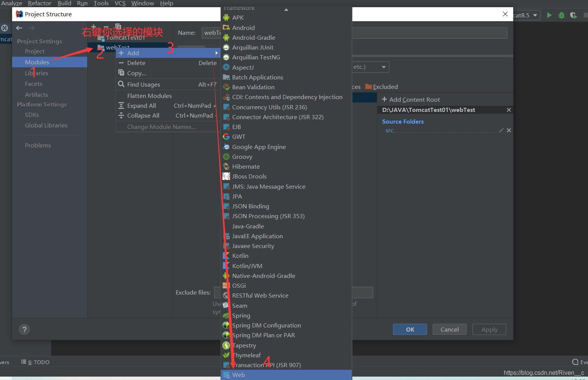Select Web framework at list bottom
This screenshot has width=588, height=380.
(x=286, y=375)
